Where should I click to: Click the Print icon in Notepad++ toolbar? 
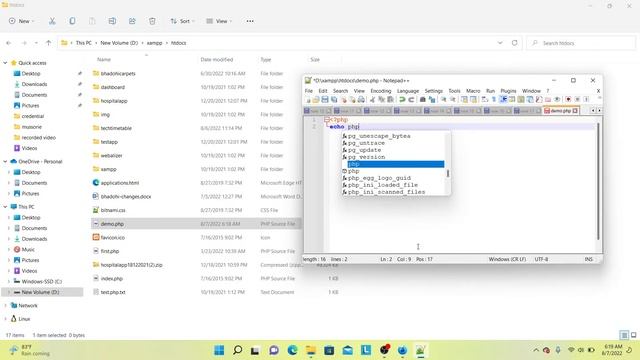point(361,99)
